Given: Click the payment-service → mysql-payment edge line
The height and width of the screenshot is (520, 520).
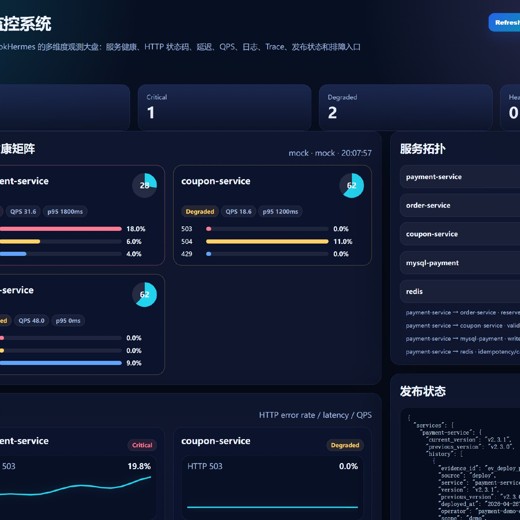Looking at the screenshot, I should coord(463,339).
